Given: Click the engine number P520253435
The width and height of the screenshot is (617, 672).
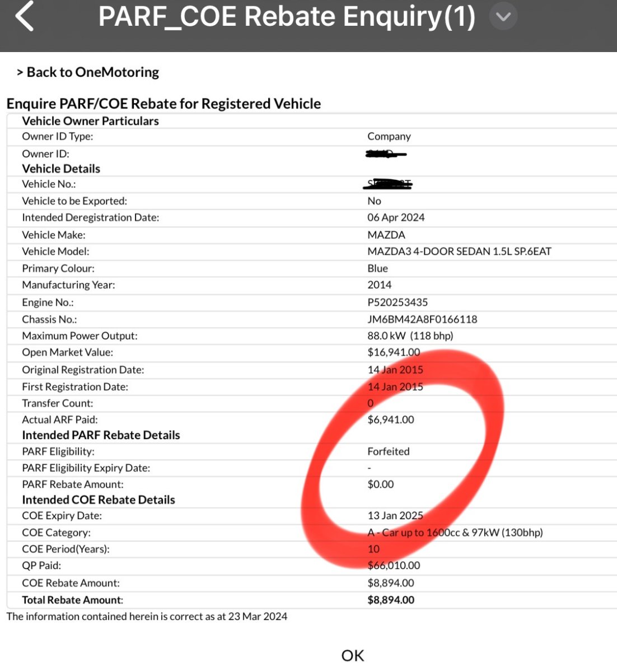Looking at the screenshot, I should [398, 302].
